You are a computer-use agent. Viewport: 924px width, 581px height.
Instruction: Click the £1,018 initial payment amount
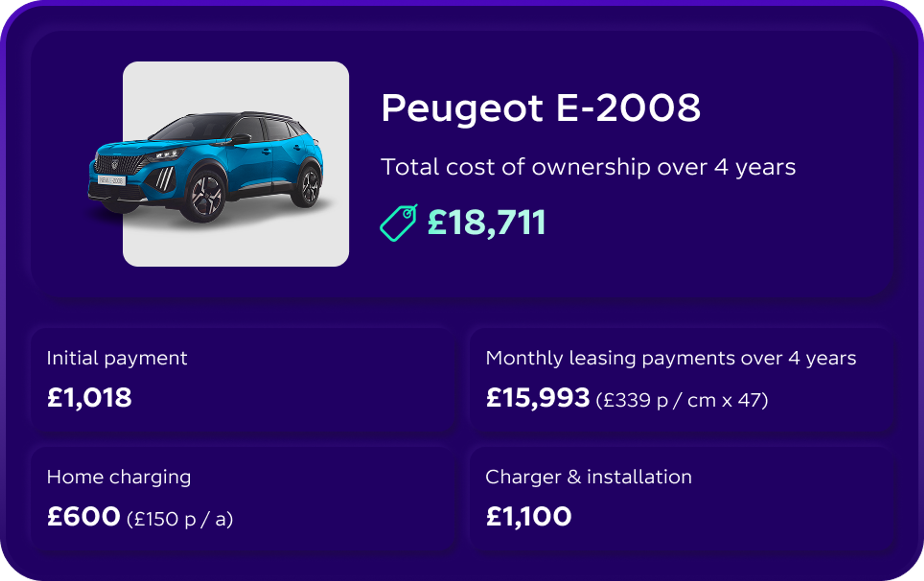coord(90,398)
